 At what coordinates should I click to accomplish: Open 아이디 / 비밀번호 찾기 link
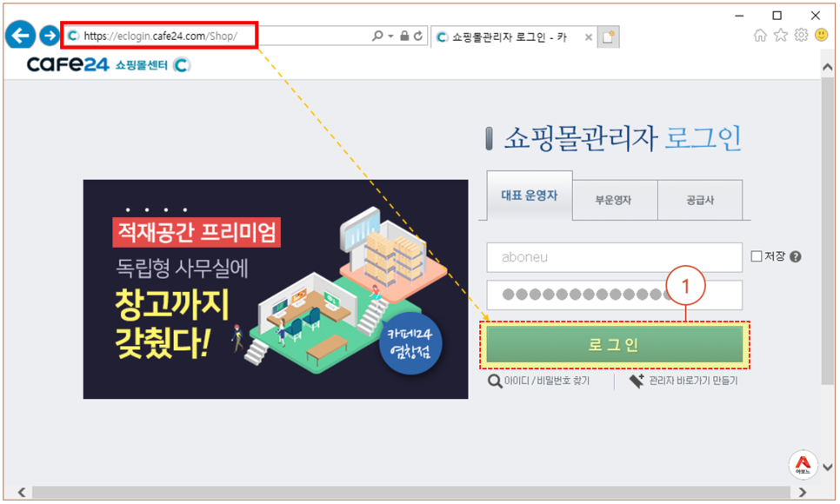[x=539, y=381]
